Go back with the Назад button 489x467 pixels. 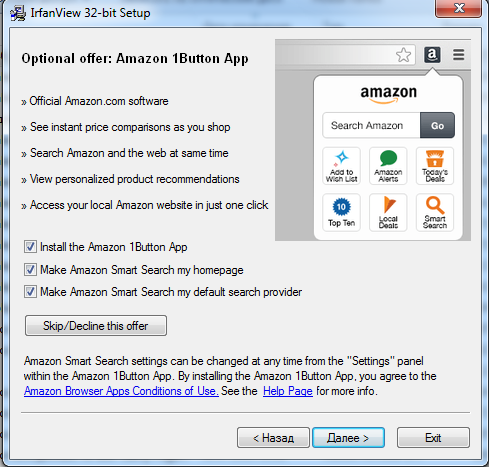click(x=273, y=438)
